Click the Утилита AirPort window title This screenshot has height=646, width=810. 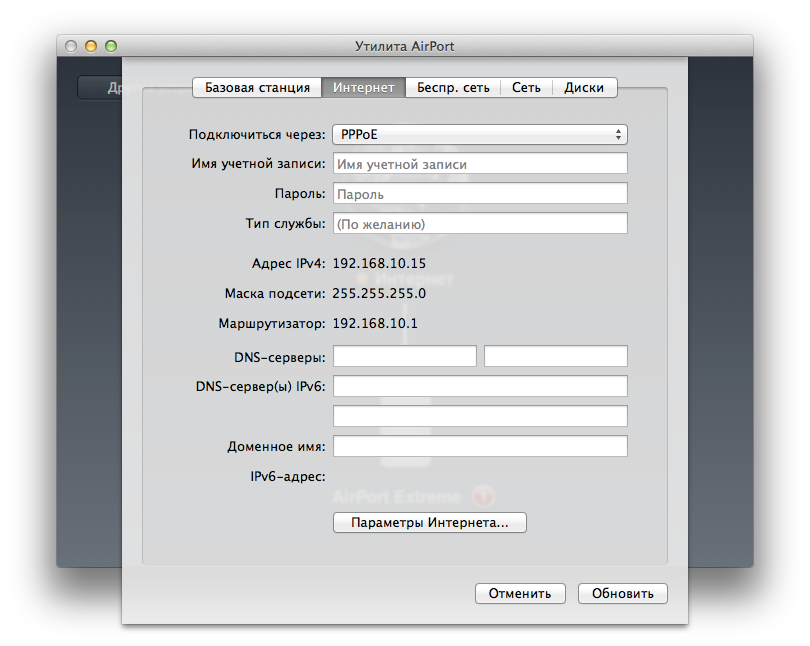(404, 46)
